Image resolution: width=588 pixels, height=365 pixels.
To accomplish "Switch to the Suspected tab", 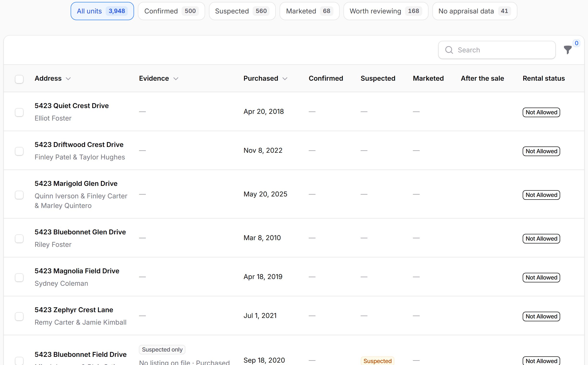I will pos(242,11).
